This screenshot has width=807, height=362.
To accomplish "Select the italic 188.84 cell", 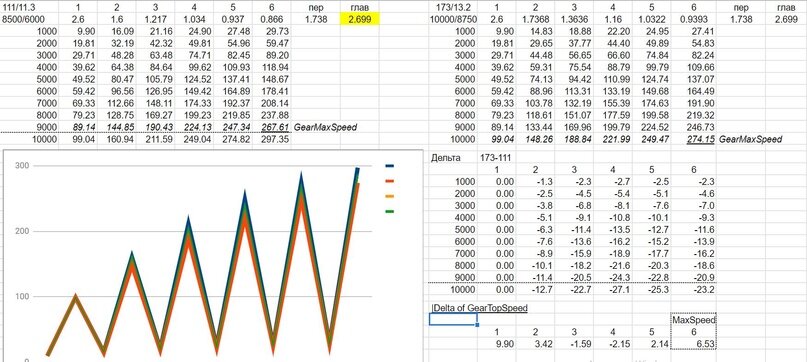I will (x=574, y=139).
